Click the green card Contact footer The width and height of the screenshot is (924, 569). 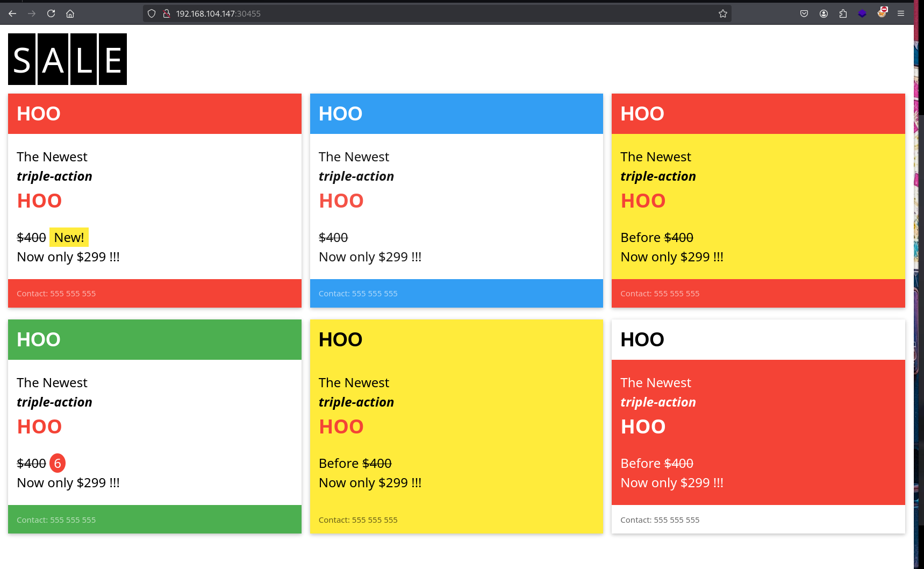(155, 520)
